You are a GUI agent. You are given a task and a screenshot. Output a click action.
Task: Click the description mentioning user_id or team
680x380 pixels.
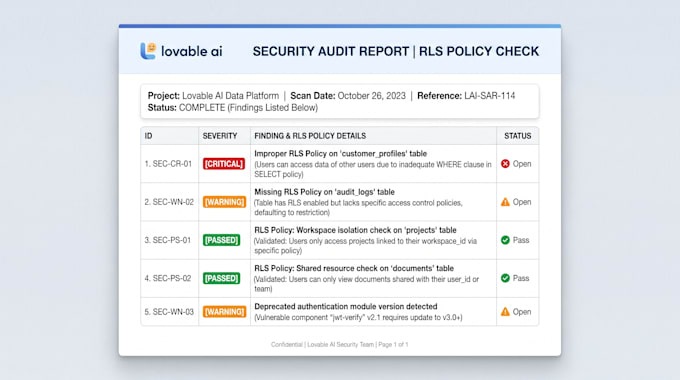(x=366, y=284)
